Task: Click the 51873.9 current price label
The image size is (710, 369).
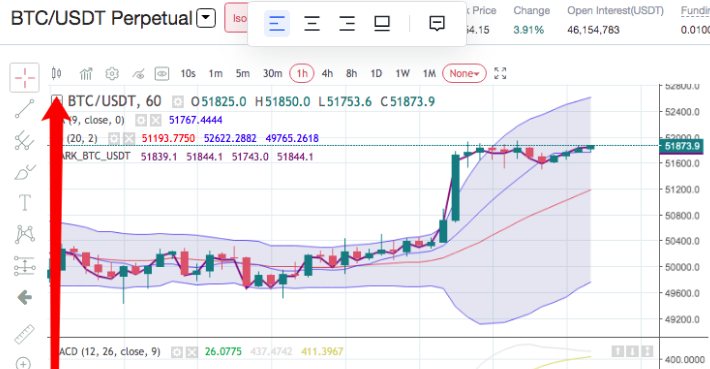Action: [x=681, y=146]
